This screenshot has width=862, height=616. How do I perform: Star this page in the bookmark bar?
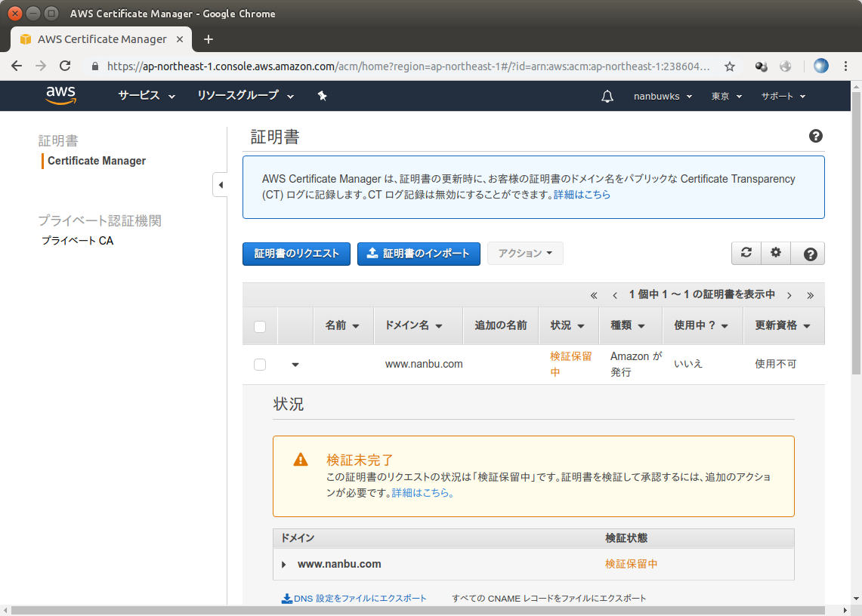729,66
